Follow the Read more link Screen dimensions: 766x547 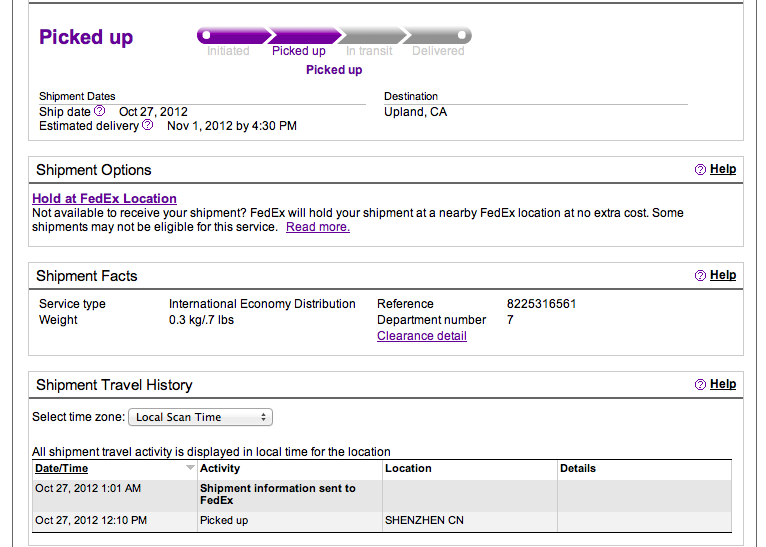tap(317, 227)
